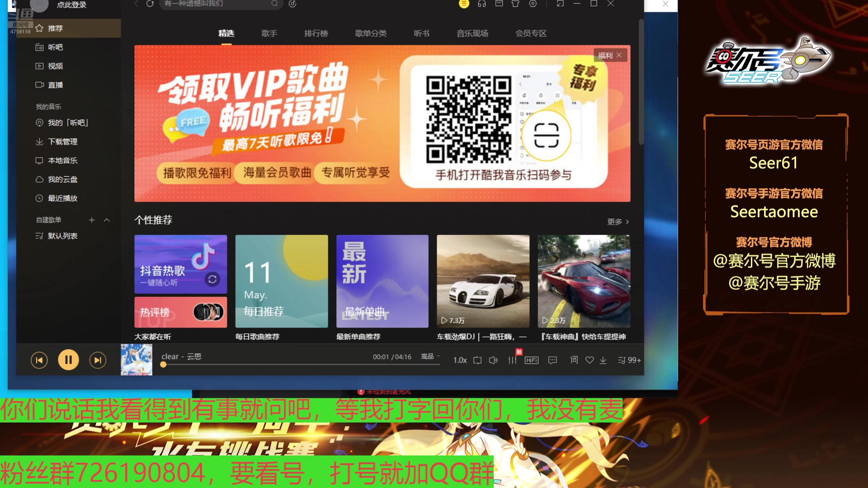The width and height of the screenshot is (868, 488).
Task: Click the VIP banner QR code
Action: 469,119
